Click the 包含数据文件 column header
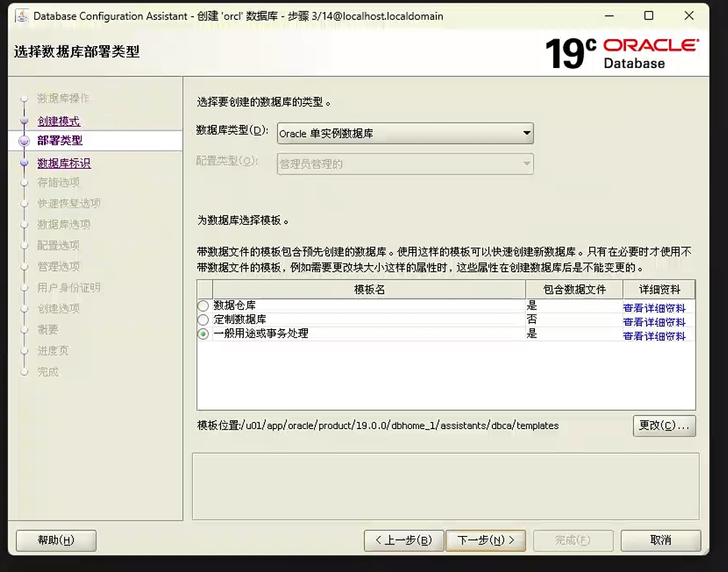The image size is (728, 572). [574, 290]
